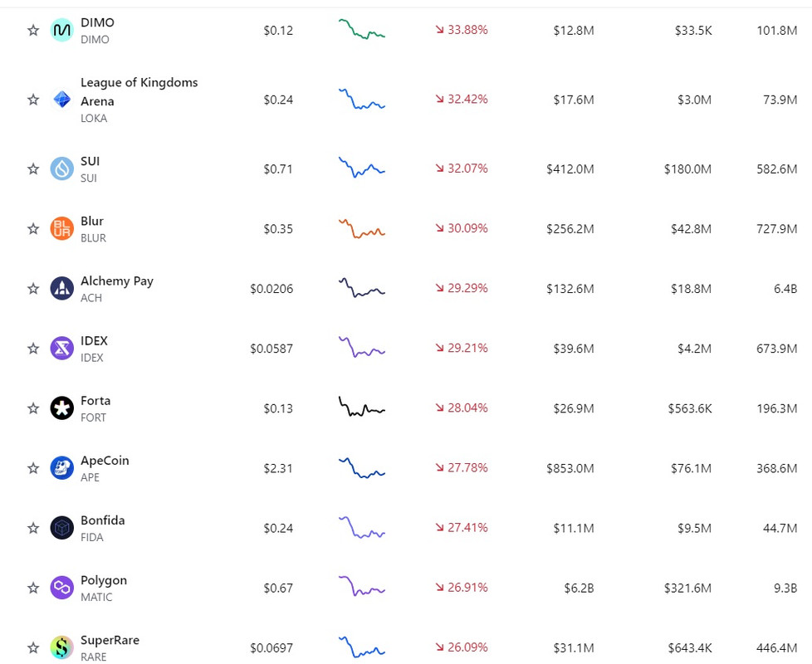
Task: Toggle the watchlist star for ApeCoin
Action: click(x=33, y=468)
